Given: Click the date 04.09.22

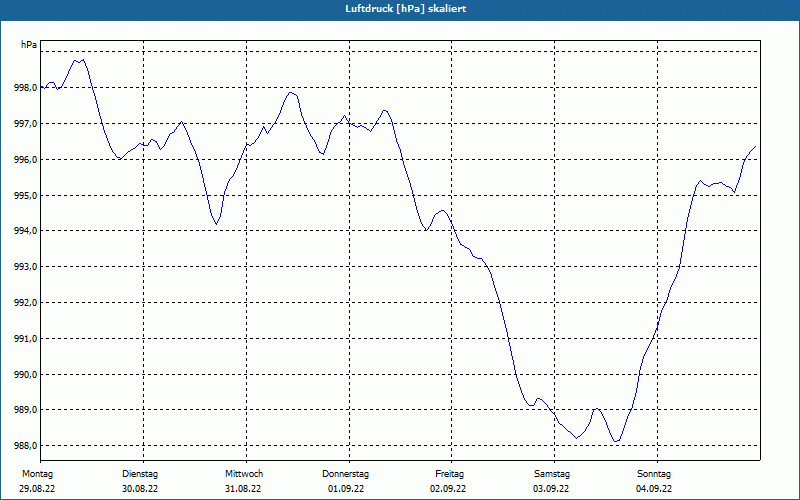Looking at the screenshot, I should coord(654,489).
